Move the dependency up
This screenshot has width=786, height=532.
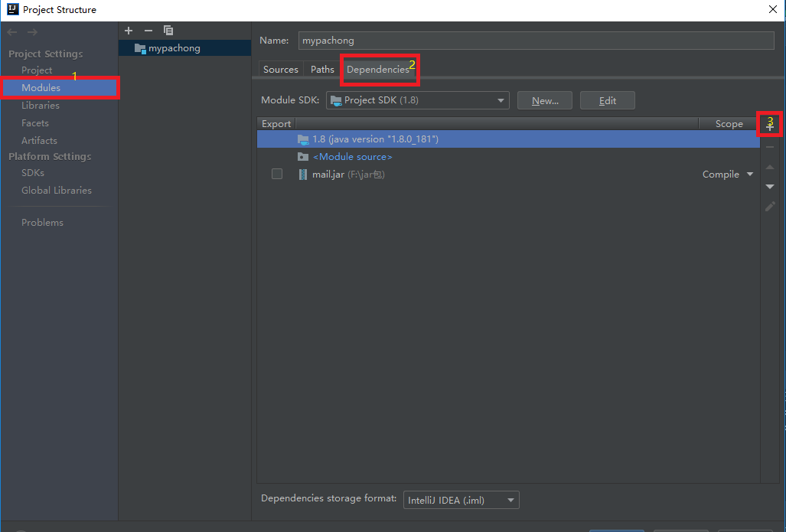coord(770,167)
